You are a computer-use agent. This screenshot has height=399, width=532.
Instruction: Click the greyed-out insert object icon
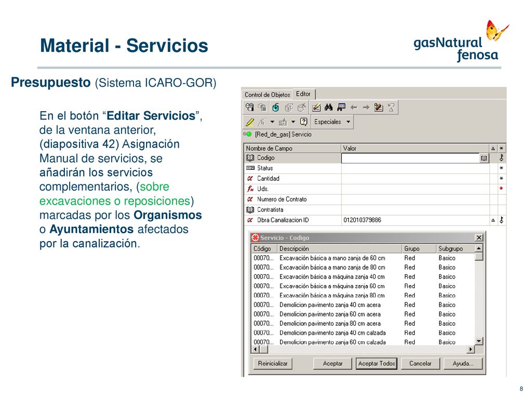283,122
